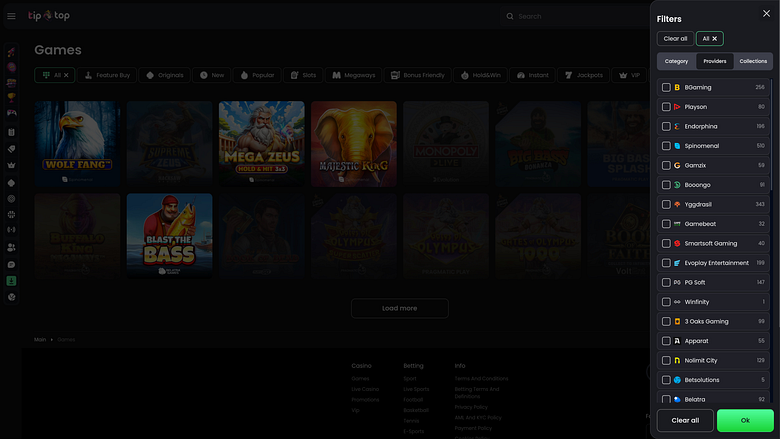Click the BGaming provider logo
Image resolution: width=780 pixels, height=439 pixels.
[677, 88]
